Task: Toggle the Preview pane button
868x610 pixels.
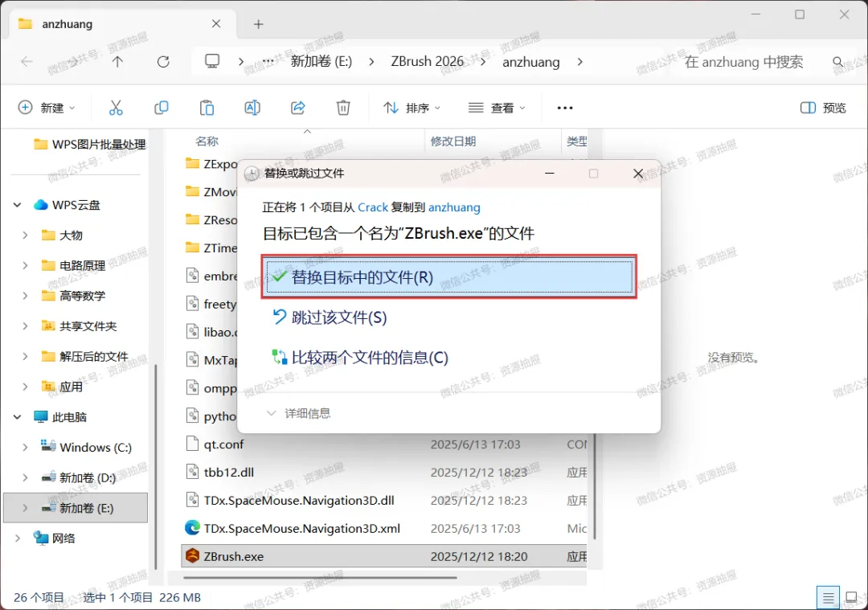Action: pyautogui.click(x=823, y=108)
